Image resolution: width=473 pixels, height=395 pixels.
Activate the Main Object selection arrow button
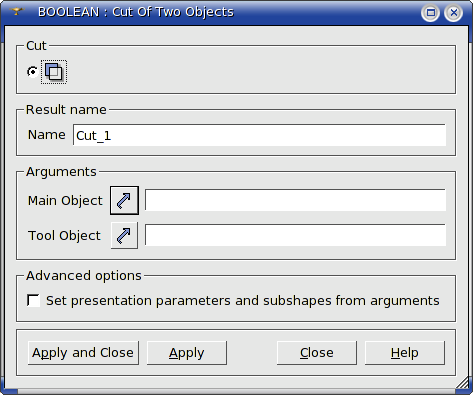coord(124,200)
